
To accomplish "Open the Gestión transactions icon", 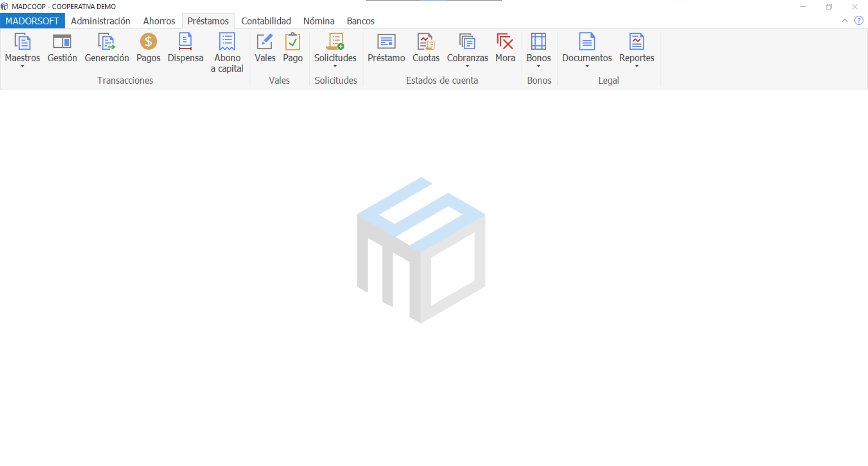I will pos(62,48).
